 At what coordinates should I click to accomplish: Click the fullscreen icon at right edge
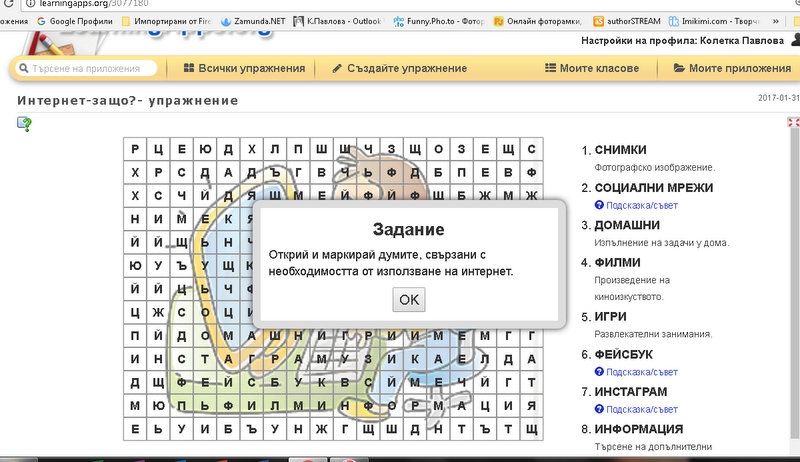pyautogui.click(x=793, y=122)
